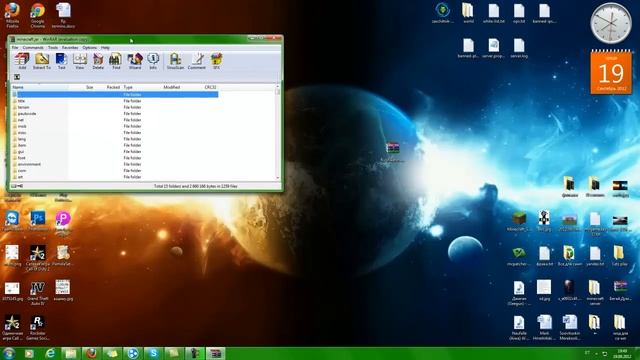Select the white-list.txt desktop file
640x360 pixels.
493,13
